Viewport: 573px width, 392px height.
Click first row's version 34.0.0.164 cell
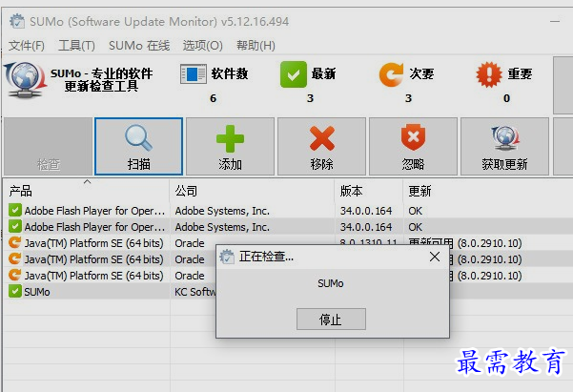pyautogui.click(x=366, y=211)
